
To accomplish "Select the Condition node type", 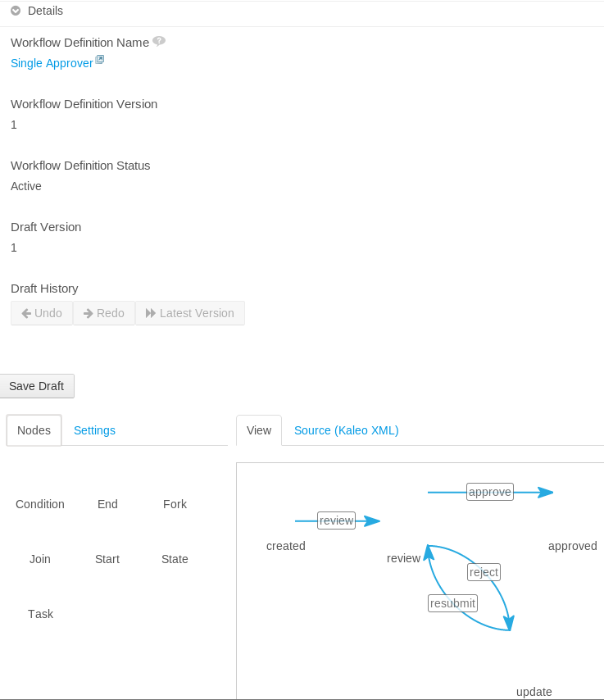I will click(x=40, y=504).
